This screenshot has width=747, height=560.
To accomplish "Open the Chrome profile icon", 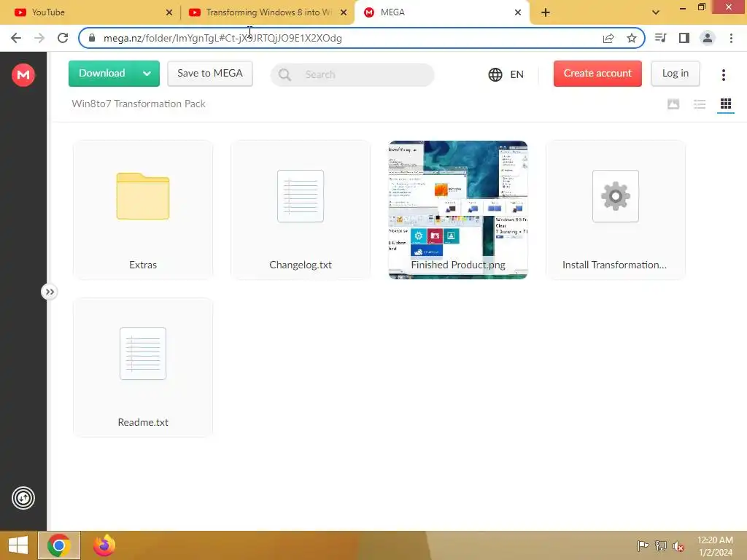I will pyautogui.click(x=708, y=38).
